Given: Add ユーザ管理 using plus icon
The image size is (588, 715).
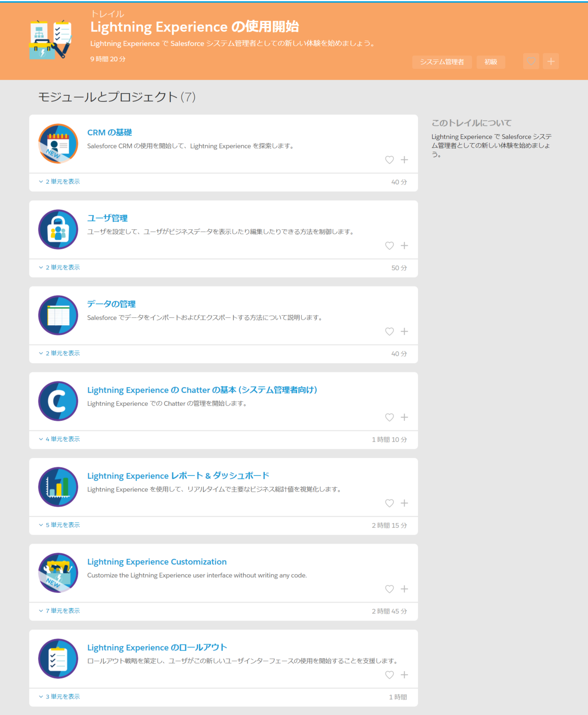Looking at the screenshot, I should tap(404, 245).
